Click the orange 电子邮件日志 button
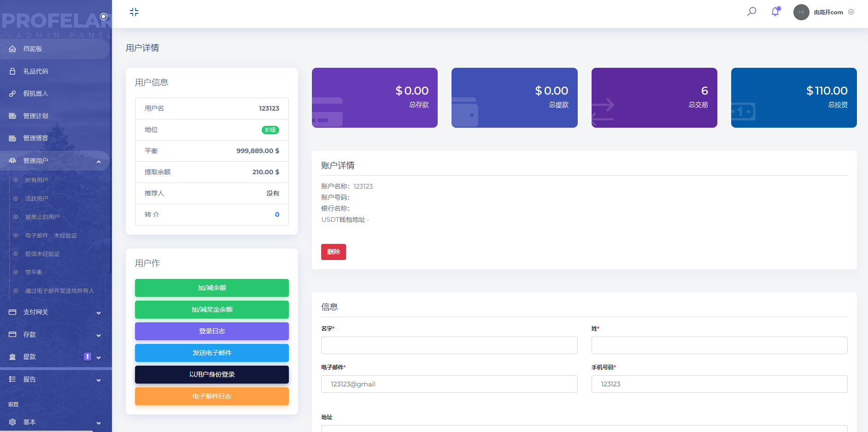Image resolution: width=868 pixels, height=432 pixels. [211, 396]
